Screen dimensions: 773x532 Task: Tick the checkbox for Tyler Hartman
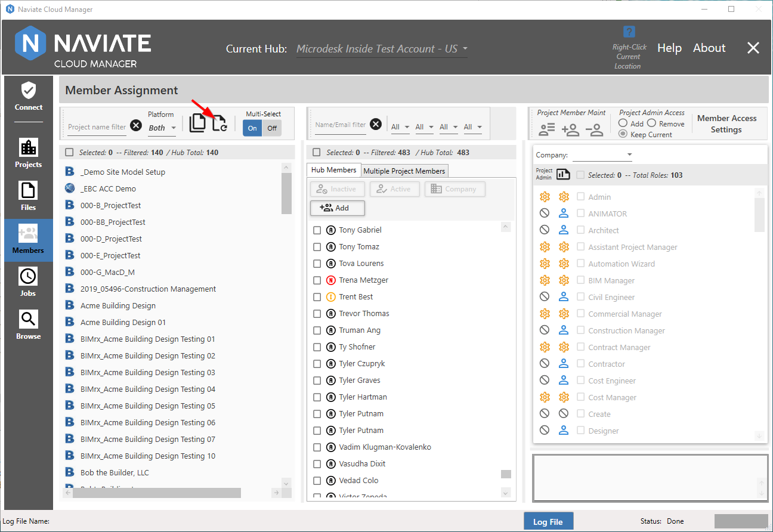tap(317, 397)
